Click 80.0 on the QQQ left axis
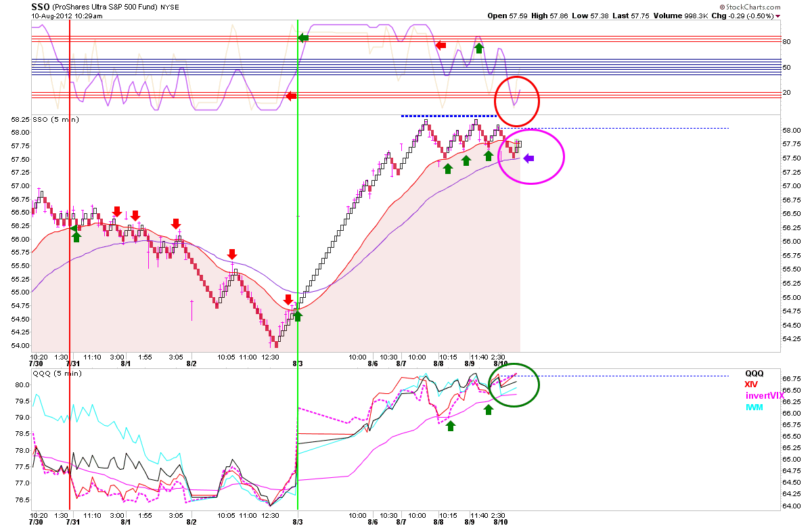 [22, 384]
